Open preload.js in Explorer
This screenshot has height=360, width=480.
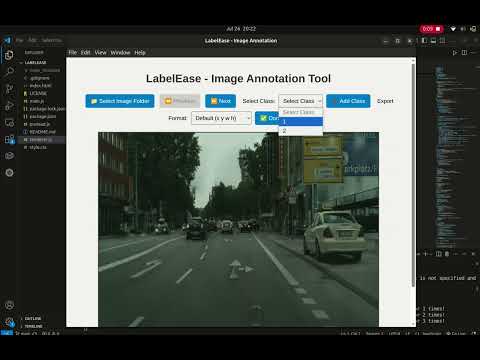39,124
